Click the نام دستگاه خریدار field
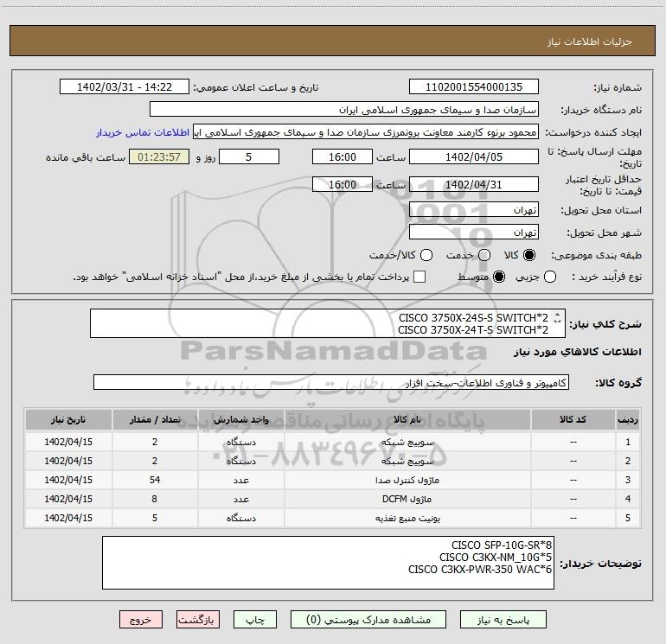 344,110
